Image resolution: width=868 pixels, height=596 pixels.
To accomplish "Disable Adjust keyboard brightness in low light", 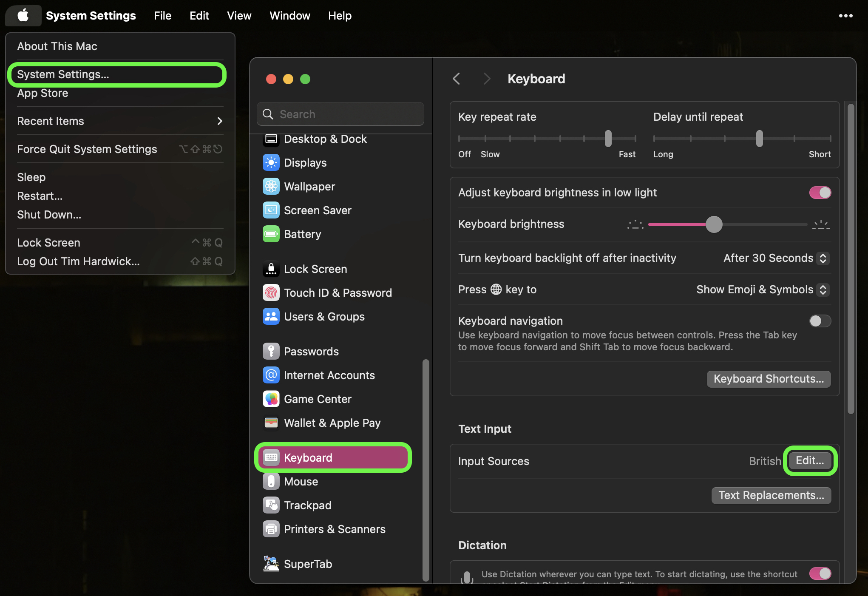I will [x=820, y=193].
